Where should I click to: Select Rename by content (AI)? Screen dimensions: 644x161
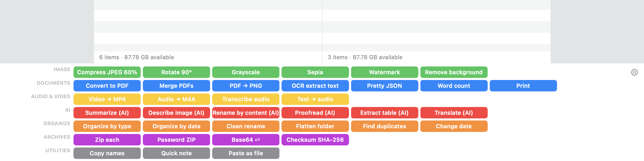tap(246, 113)
